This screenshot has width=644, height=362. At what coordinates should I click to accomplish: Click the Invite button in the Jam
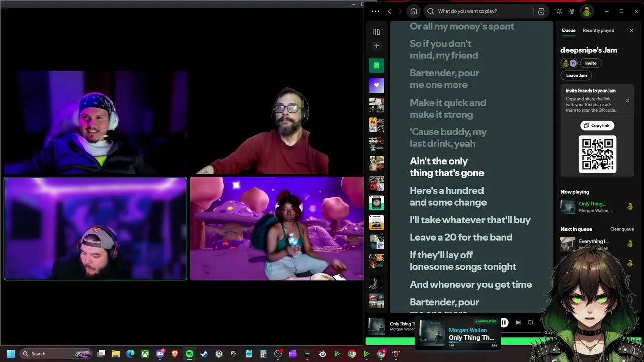591,63
